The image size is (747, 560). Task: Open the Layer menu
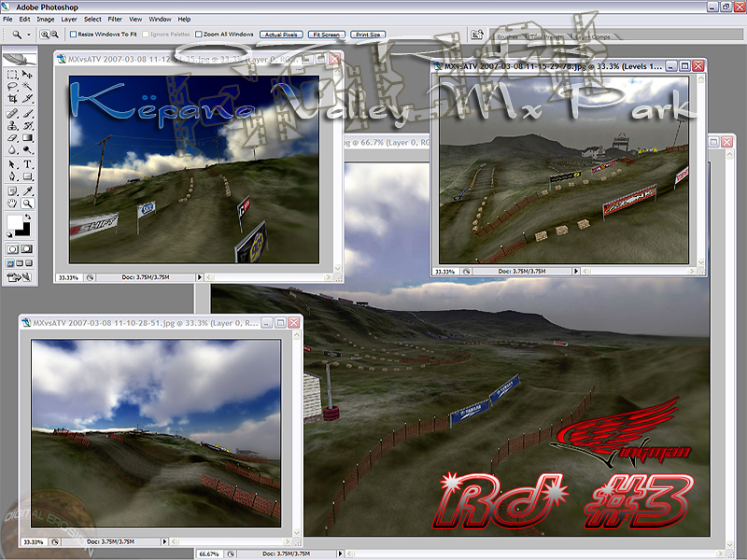click(69, 19)
